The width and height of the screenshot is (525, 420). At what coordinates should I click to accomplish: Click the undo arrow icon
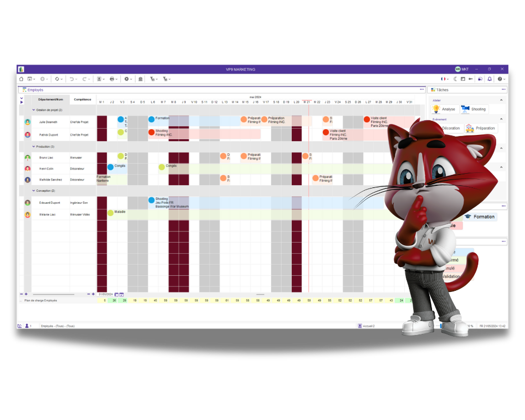click(x=71, y=79)
